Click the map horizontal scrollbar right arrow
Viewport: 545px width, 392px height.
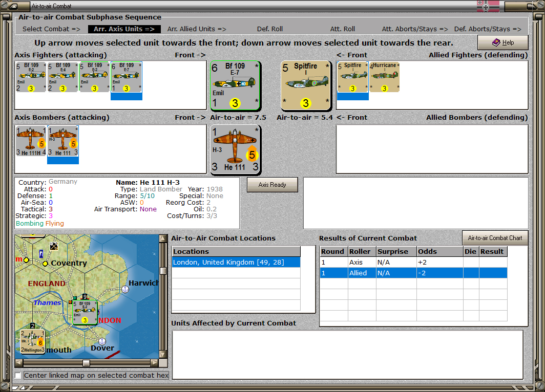tap(154, 363)
